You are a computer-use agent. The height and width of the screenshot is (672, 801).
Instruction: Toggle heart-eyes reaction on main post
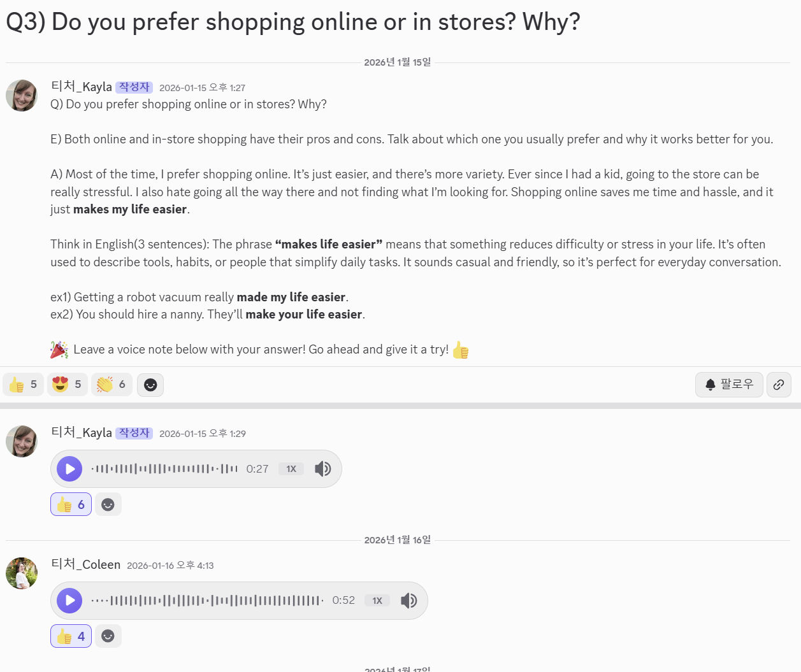click(x=68, y=385)
